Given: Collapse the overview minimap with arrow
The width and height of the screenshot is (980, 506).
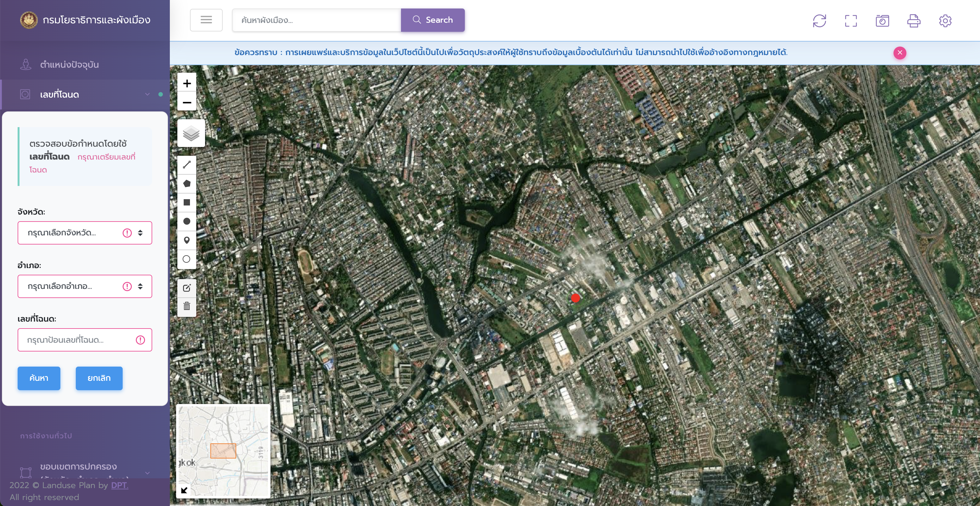Looking at the screenshot, I should pyautogui.click(x=185, y=490).
